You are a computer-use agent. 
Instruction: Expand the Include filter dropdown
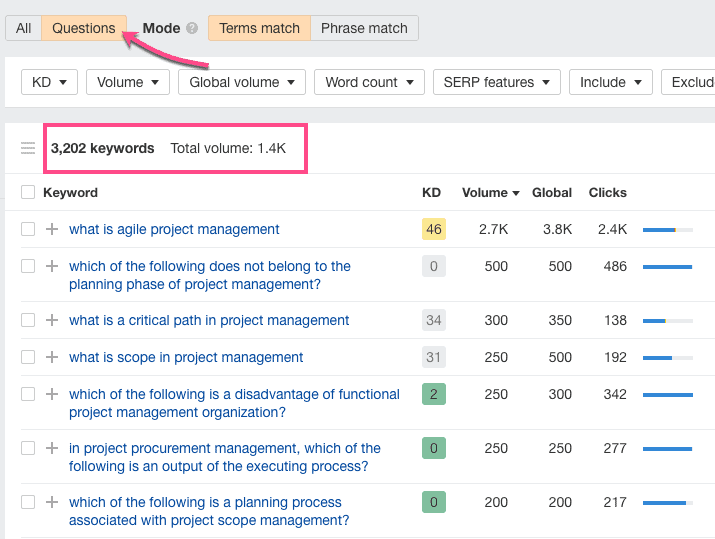click(611, 82)
